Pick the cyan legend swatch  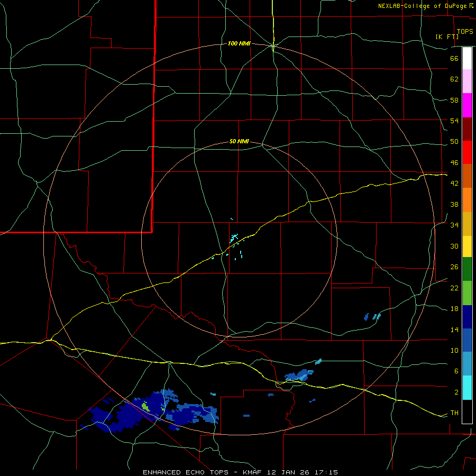pyautogui.click(x=467, y=388)
